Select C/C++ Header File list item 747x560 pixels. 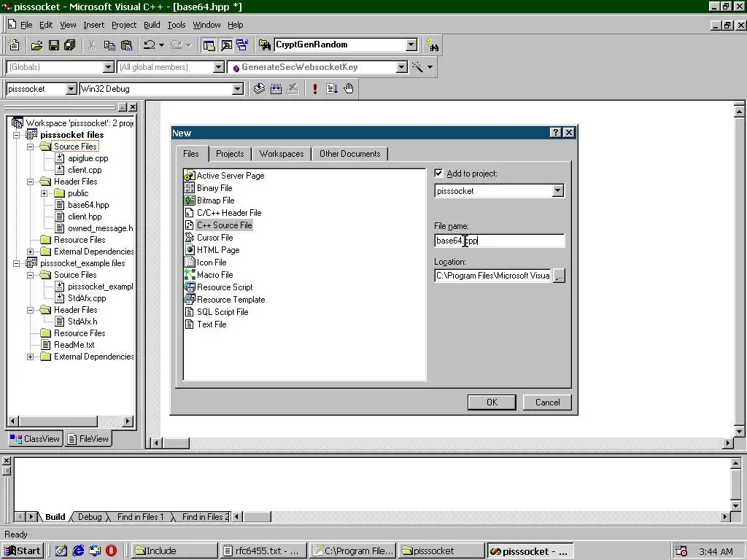223,213
